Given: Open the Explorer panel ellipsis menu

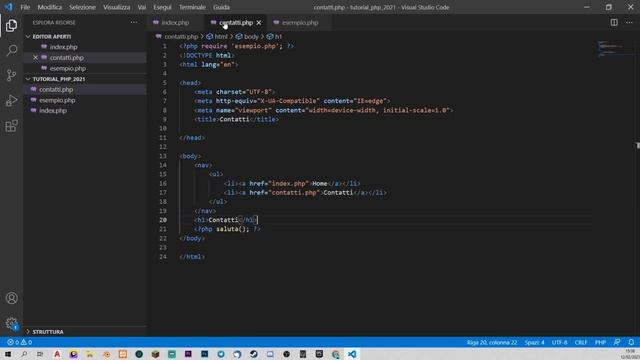Looking at the screenshot, I should pos(134,22).
